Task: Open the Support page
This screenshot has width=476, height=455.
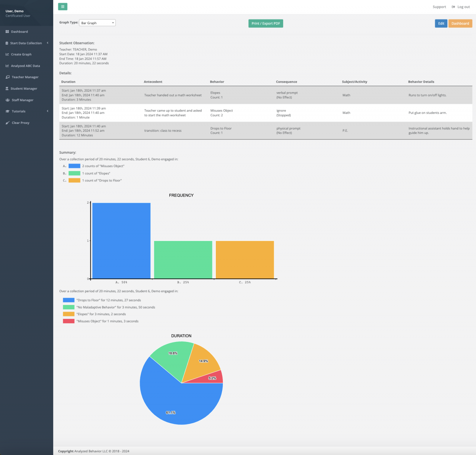Action: (x=439, y=7)
